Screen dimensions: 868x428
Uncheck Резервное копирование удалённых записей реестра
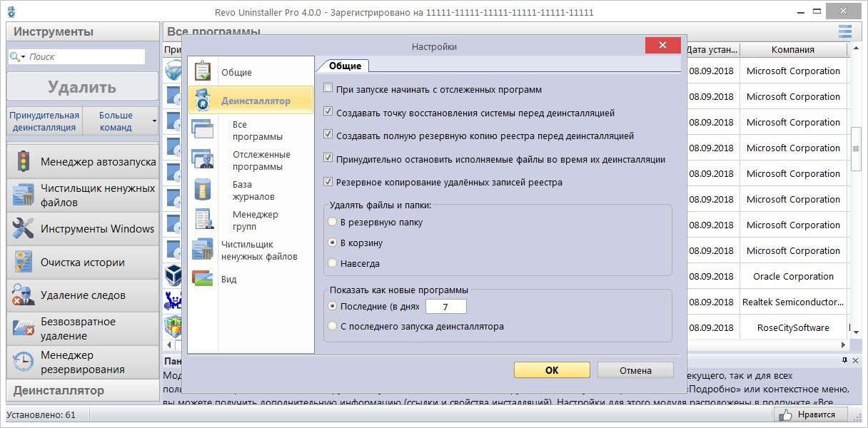coord(328,182)
